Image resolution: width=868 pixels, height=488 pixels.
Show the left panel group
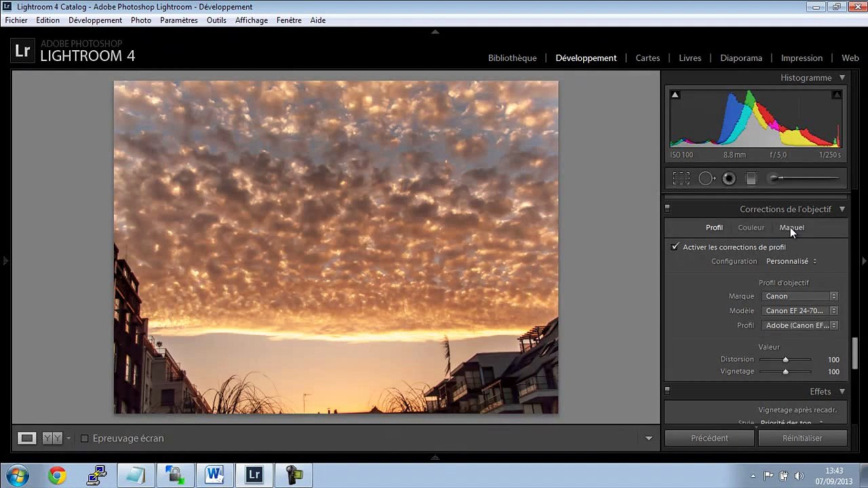click(x=5, y=260)
